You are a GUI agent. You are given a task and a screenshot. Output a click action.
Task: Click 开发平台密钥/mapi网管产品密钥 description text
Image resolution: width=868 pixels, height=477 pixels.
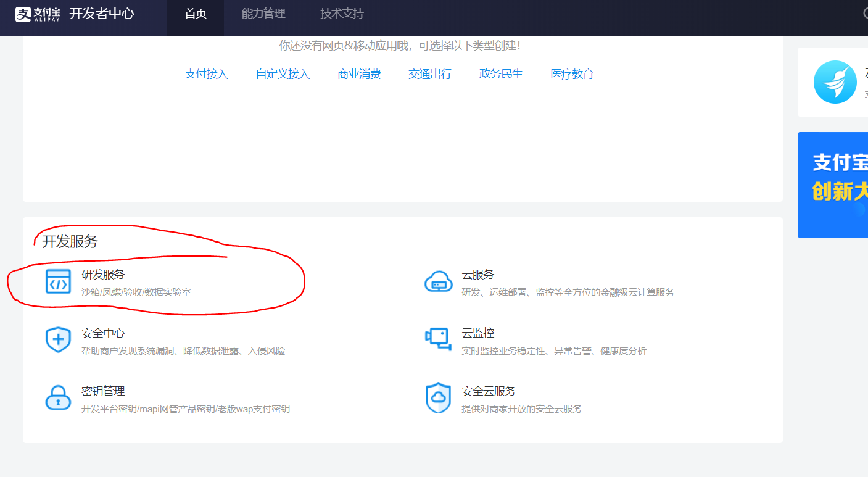pyautogui.click(x=186, y=409)
